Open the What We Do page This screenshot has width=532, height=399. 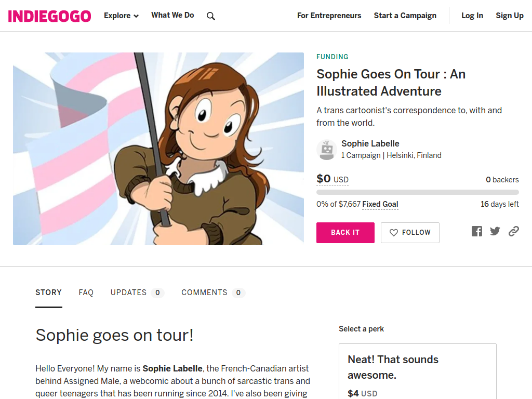point(172,15)
